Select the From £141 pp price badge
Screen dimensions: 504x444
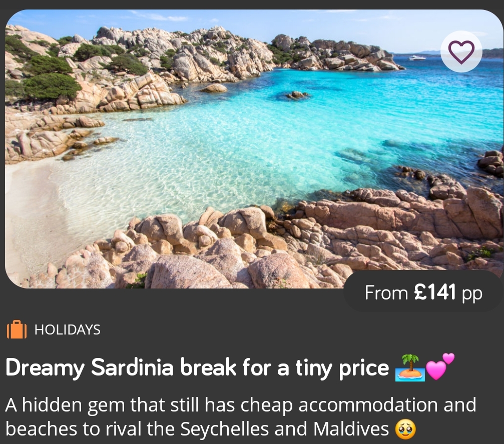pos(423,291)
